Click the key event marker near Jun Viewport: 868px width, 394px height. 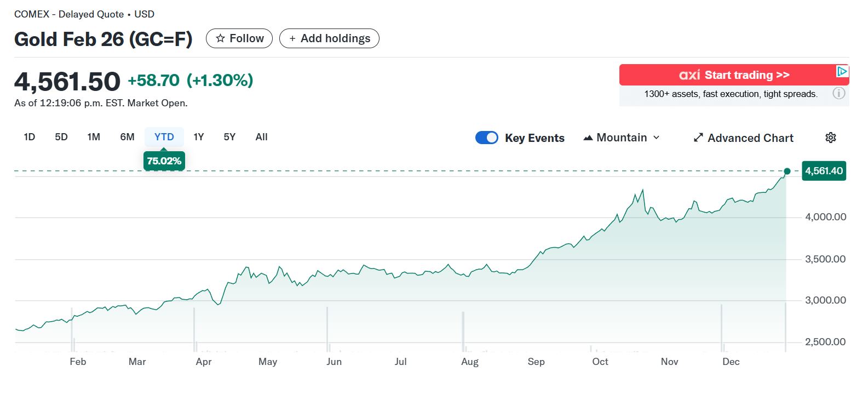(327, 329)
